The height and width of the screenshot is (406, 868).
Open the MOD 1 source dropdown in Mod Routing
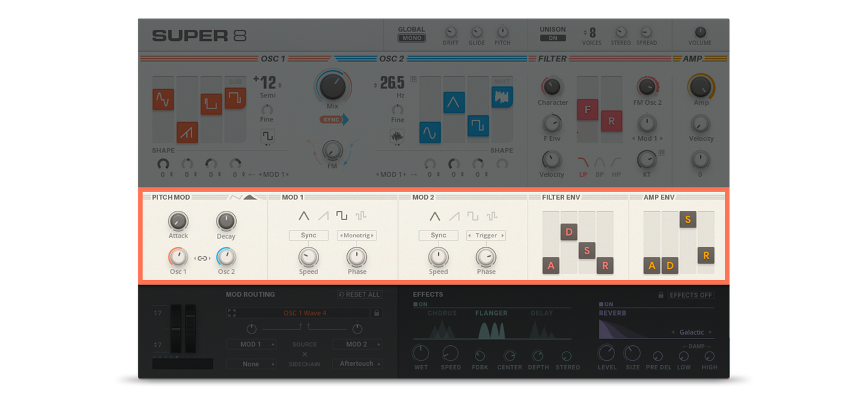pos(251,344)
